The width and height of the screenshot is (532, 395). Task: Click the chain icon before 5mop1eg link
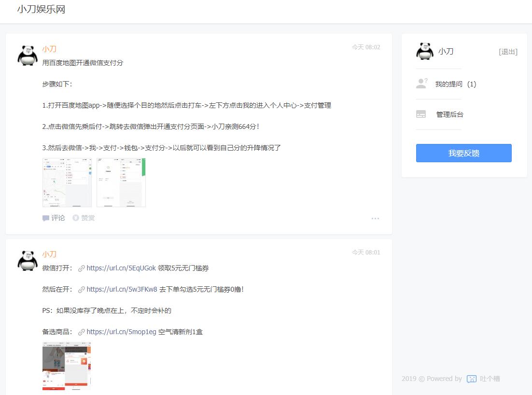click(82, 332)
